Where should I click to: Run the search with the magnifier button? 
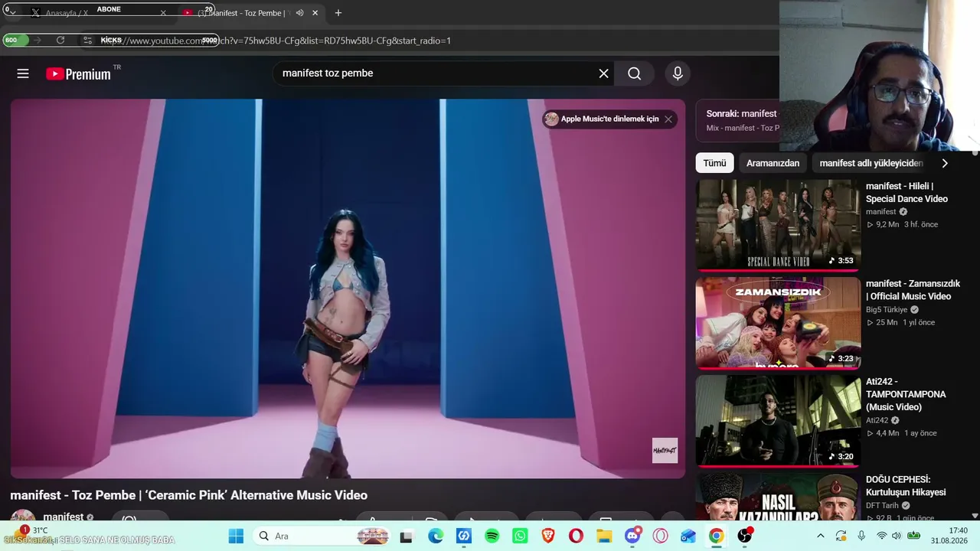pyautogui.click(x=635, y=73)
